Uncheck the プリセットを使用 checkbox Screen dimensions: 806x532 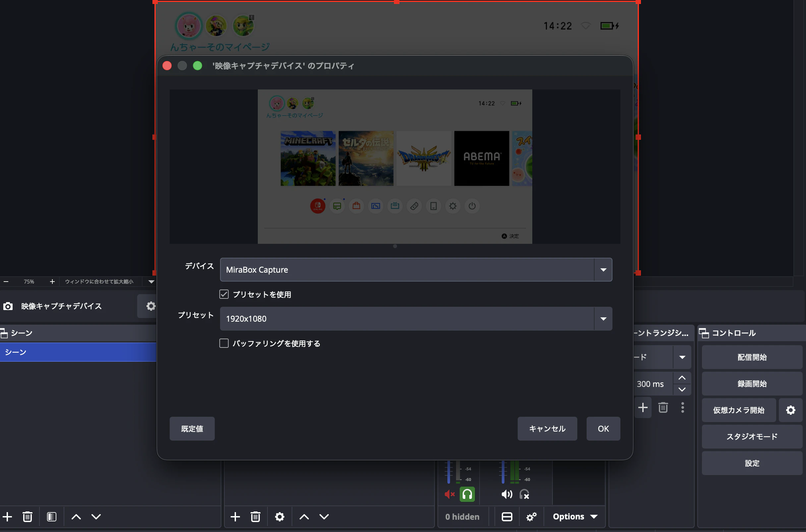click(224, 294)
